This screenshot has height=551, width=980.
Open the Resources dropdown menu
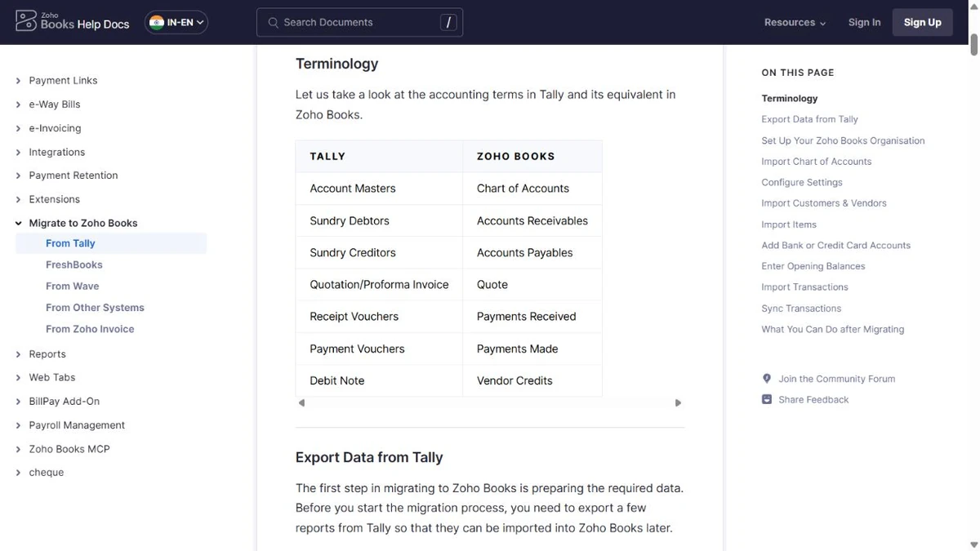tap(795, 22)
